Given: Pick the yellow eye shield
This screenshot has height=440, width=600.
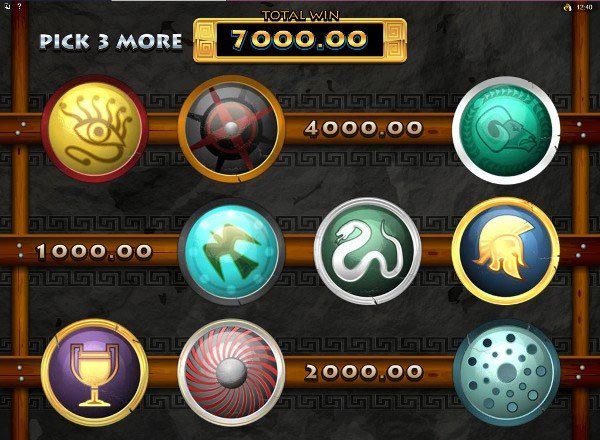Looking at the screenshot, I should tap(95, 129).
